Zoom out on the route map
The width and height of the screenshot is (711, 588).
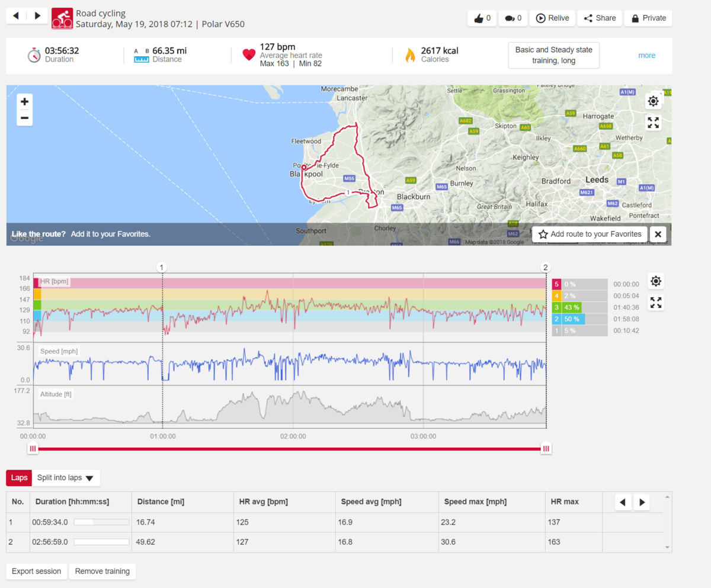[24, 118]
